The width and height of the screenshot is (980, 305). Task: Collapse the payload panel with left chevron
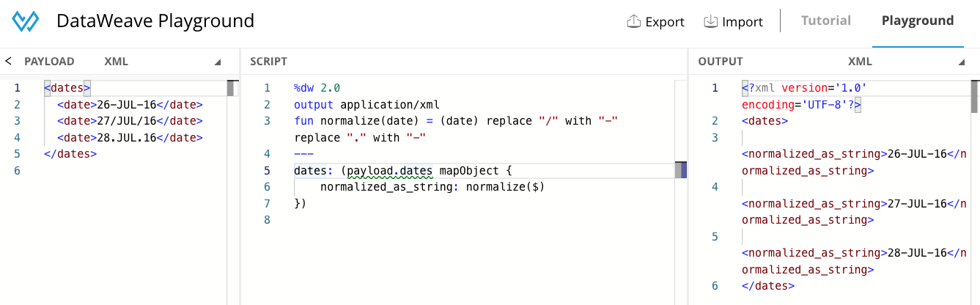tap(8, 62)
